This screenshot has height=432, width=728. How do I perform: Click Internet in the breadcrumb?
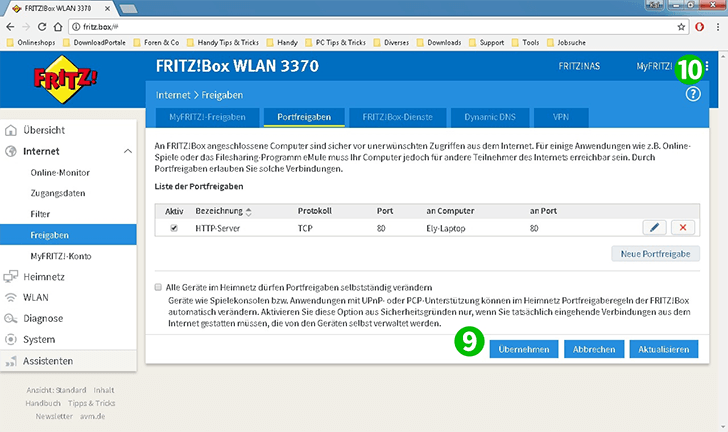pos(173,95)
